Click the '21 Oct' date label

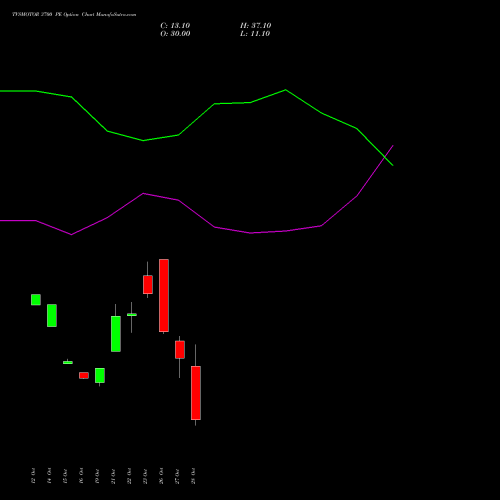click(x=113, y=476)
